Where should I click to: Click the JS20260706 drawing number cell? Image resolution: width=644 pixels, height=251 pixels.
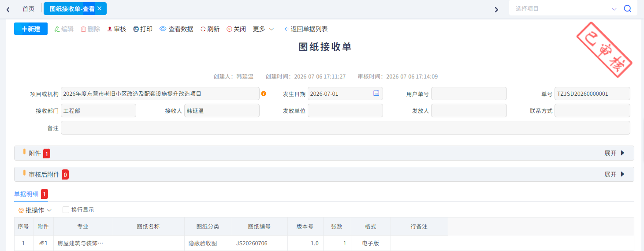(x=260, y=243)
